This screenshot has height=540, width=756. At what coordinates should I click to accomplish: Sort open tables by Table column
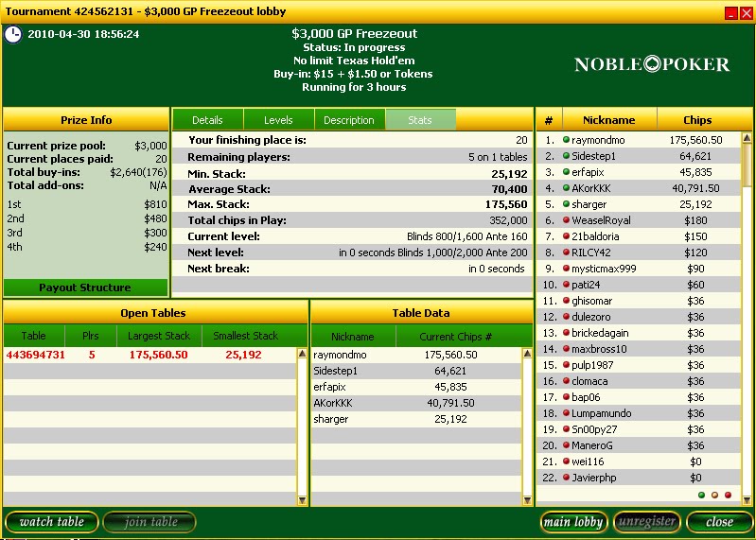[x=34, y=336]
